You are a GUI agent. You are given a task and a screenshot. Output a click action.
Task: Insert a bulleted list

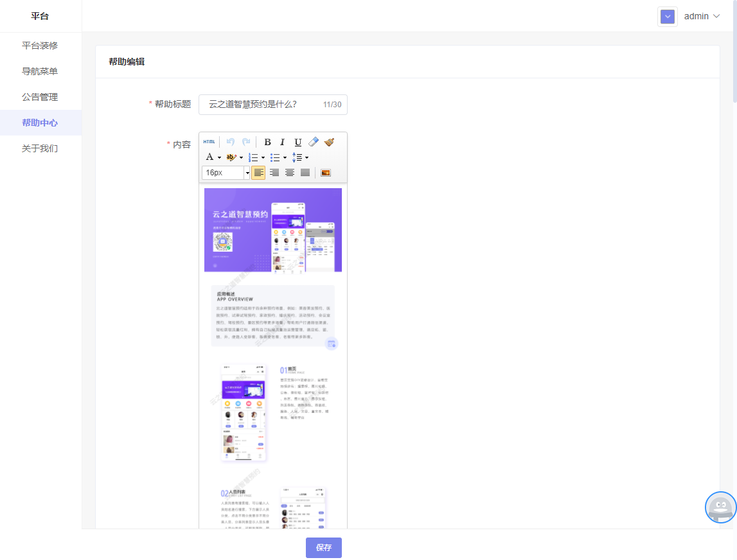point(275,157)
